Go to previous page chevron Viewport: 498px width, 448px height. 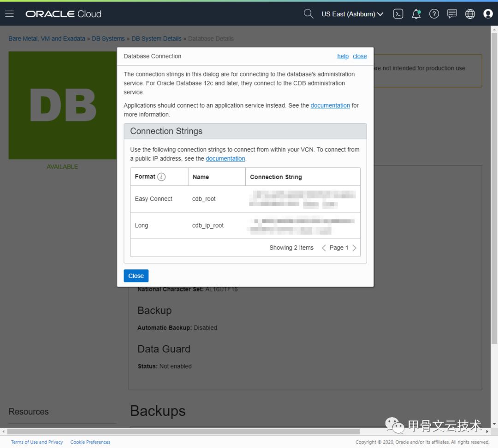(324, 248)
